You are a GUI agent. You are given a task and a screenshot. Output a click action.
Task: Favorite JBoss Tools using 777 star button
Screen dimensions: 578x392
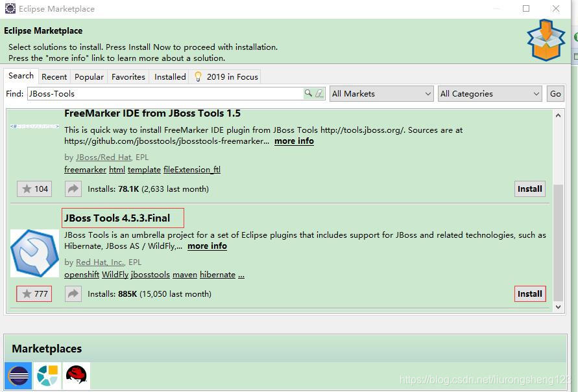[x=34, y=294]
